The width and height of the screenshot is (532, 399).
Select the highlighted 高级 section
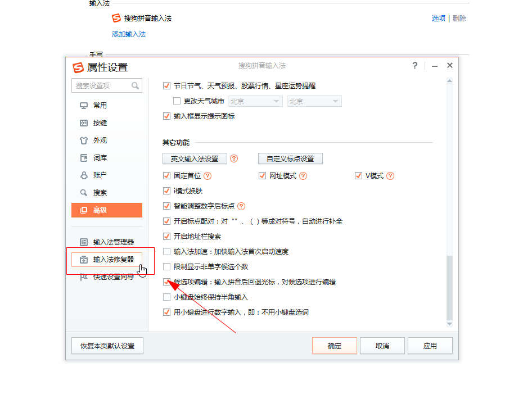(x=106, y=210)
